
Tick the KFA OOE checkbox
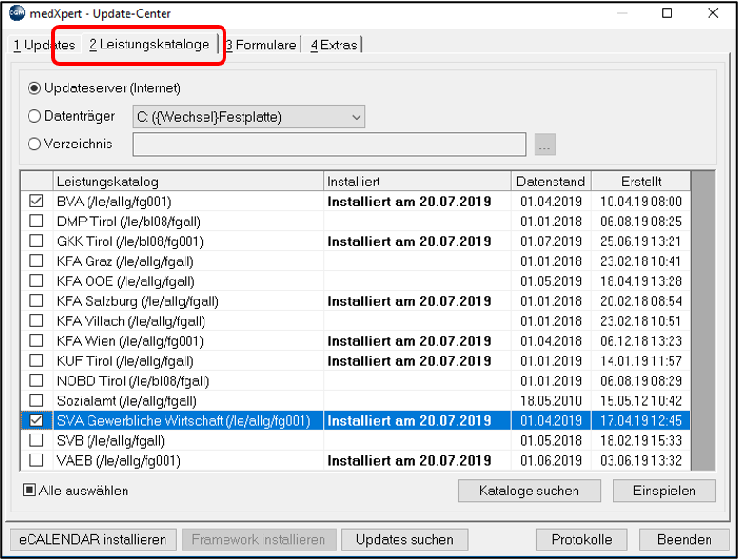click(36, 280)
